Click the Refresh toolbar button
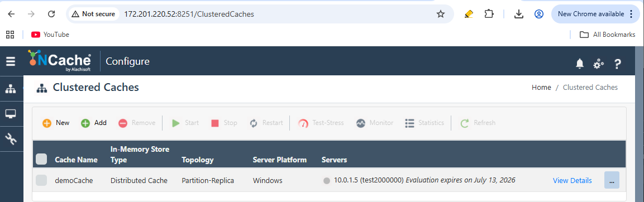Viewport: 644px width, 202px height. pyautogui.click(x=478, y=123)
